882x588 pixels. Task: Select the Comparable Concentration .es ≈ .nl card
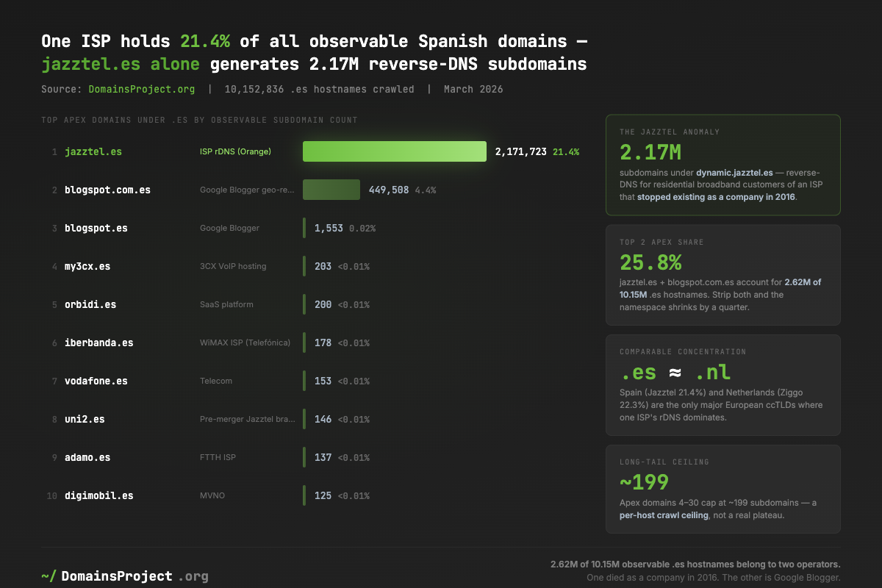click(723, 384)
